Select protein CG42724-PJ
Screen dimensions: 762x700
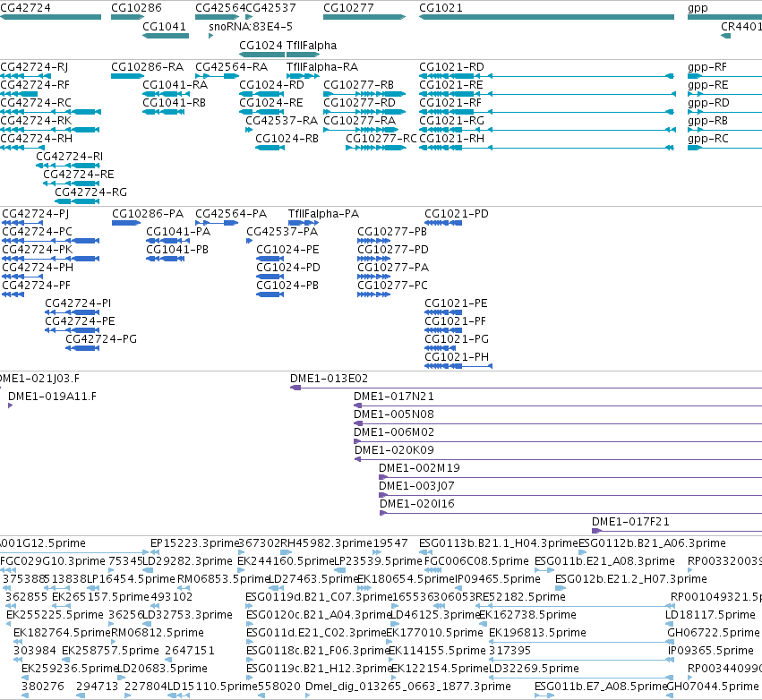tap(22, 223)
